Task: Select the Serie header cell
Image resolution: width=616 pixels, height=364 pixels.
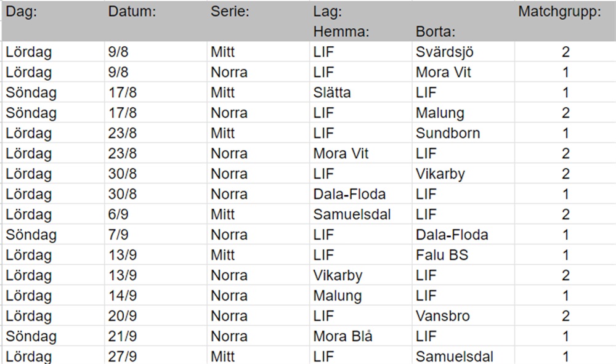Action: point(258,11)
